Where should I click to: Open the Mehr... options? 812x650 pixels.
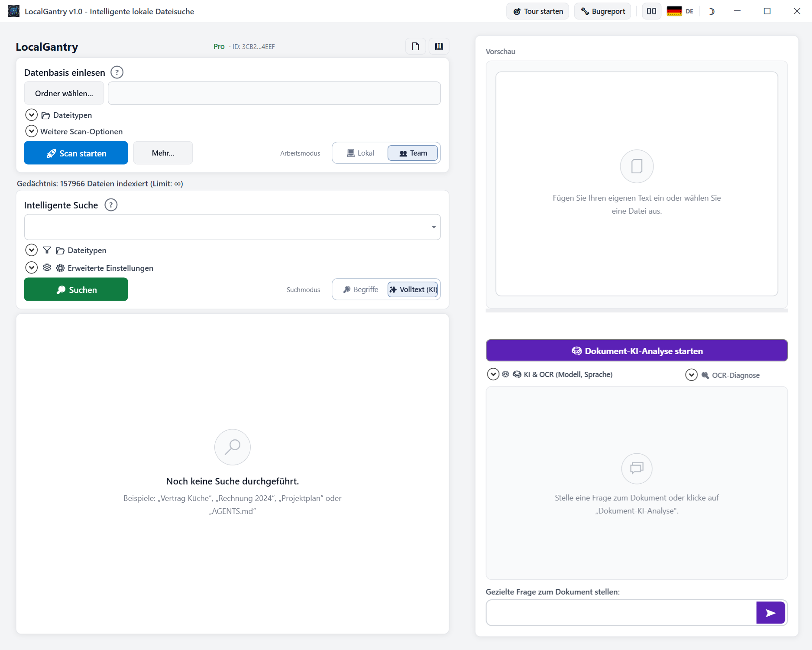[x=163, y=153]
